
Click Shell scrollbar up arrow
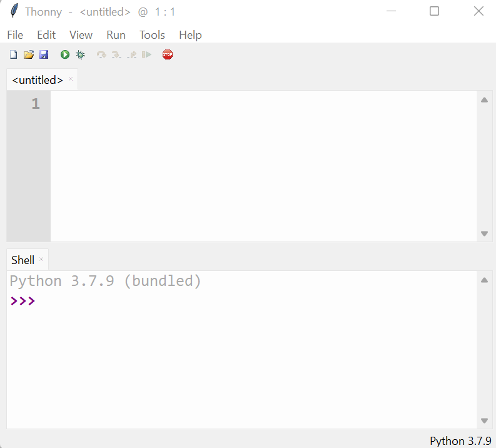tap(484, 280)
